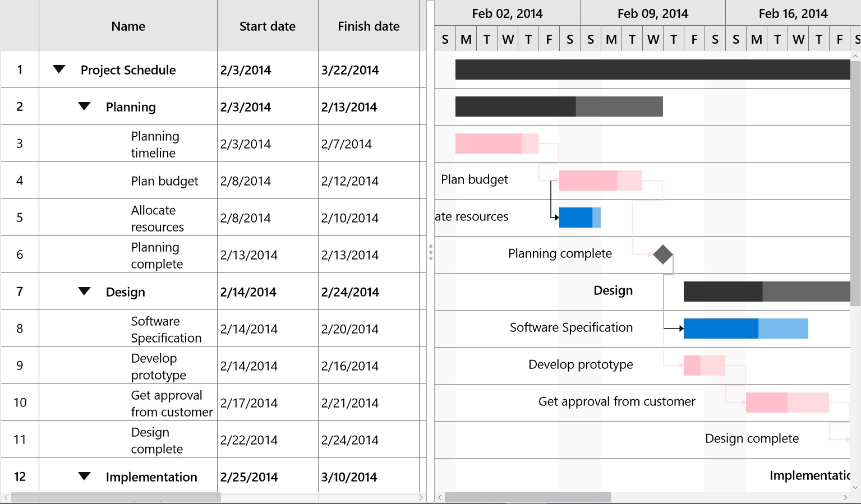
Task: Click the Design complete chart label
Action: (752, 438)
